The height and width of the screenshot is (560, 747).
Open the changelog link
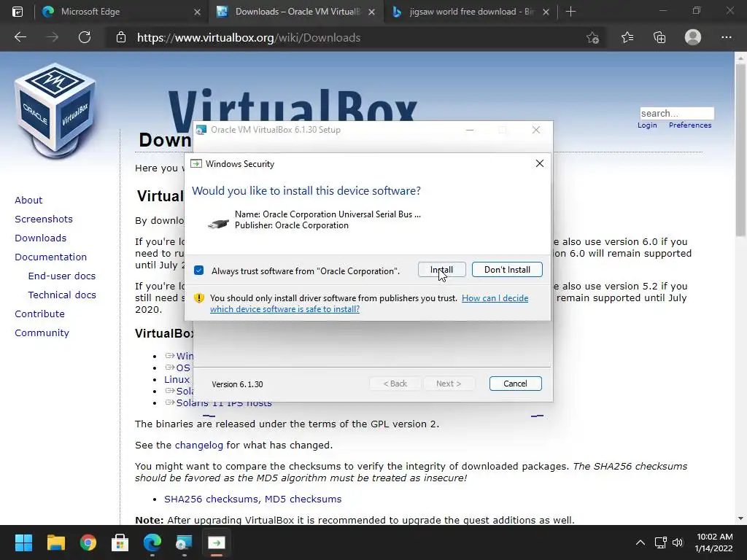click(198, 446)
